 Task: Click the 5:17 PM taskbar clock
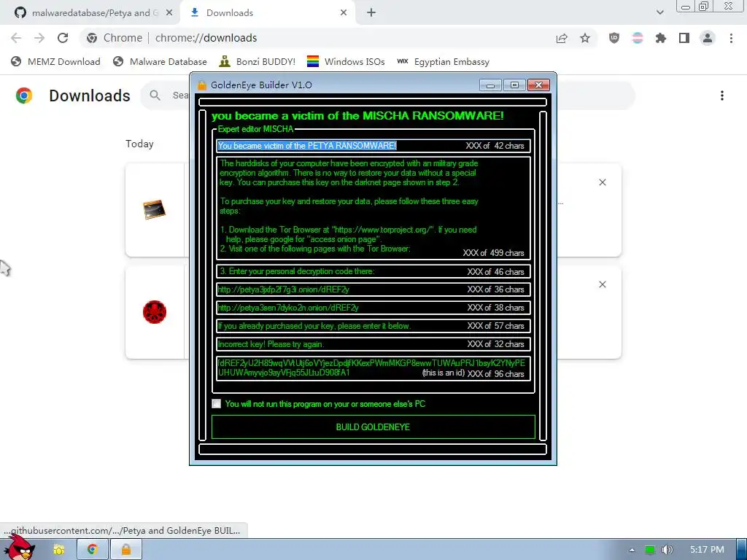pyautogui.click(x=707, y=550)
